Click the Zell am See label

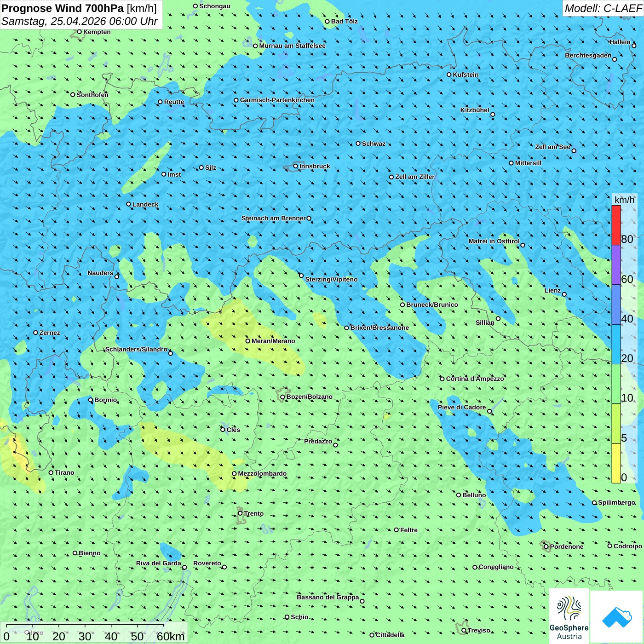click(552, 147)
